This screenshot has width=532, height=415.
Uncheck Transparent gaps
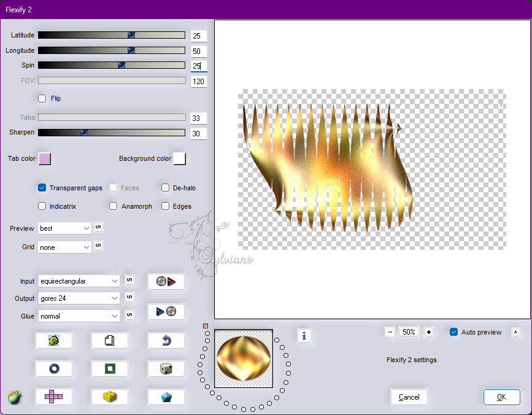42,188
